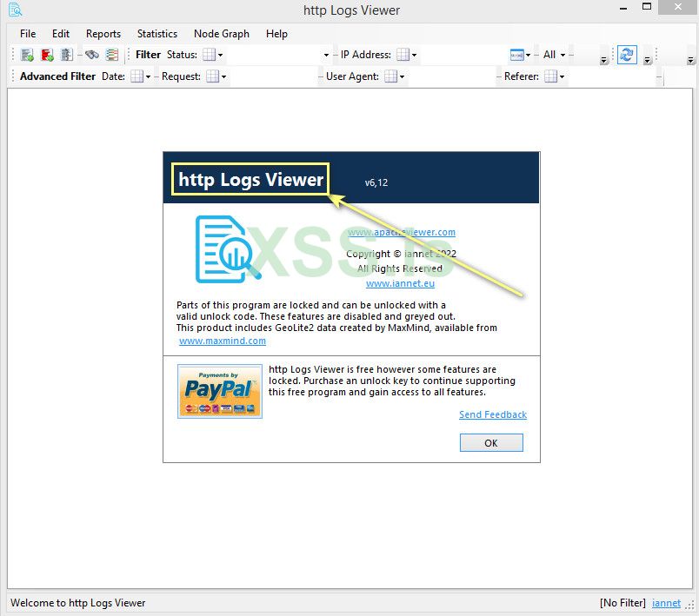
Task: Open search with the binoculars icon
Action: coord(92,55)
